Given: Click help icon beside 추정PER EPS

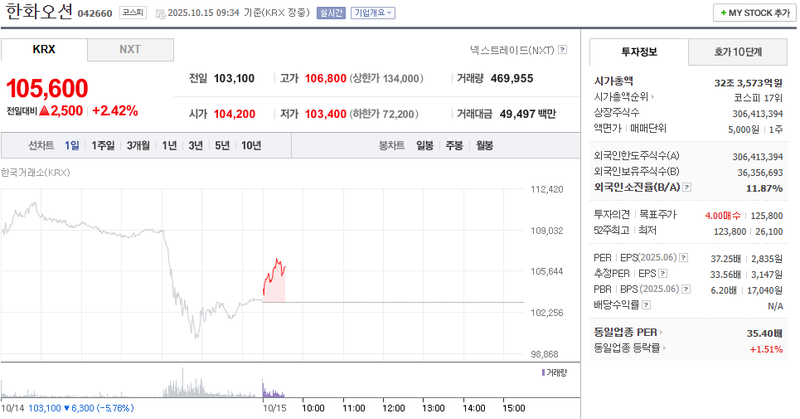Looking at the screenshot, I should (x=664, y=274).
